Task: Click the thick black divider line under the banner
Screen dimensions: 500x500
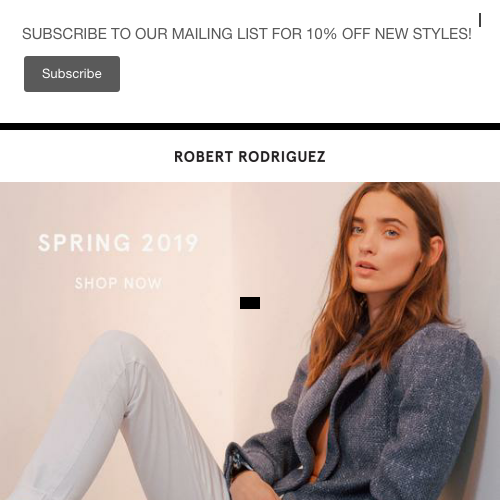Action: click(x=250, y=126)
